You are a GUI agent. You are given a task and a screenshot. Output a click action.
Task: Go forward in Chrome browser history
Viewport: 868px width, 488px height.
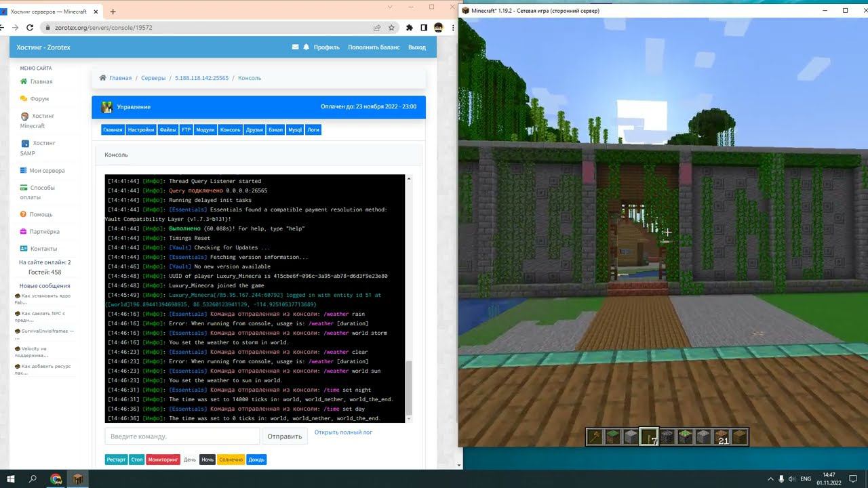click(15, 28)
